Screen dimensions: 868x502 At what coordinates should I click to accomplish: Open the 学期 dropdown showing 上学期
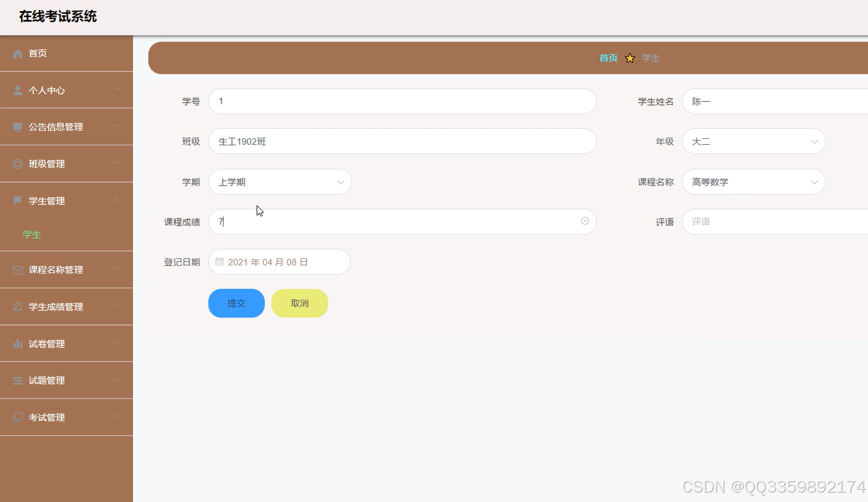(280, 182)
